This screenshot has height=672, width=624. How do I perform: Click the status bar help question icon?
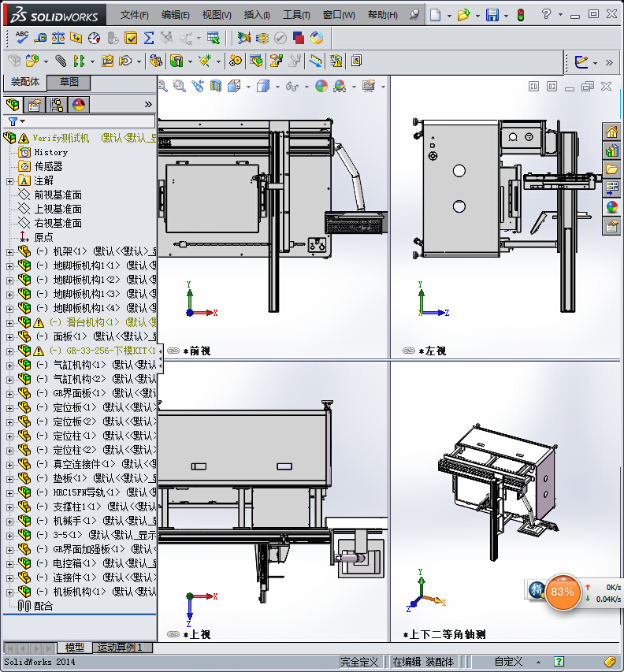[x=559, y=662]
